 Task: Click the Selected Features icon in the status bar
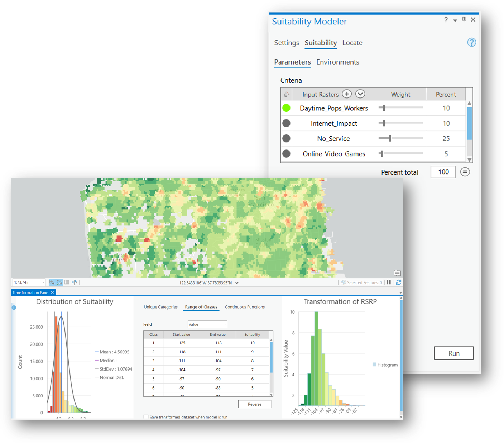click(343, 282)
